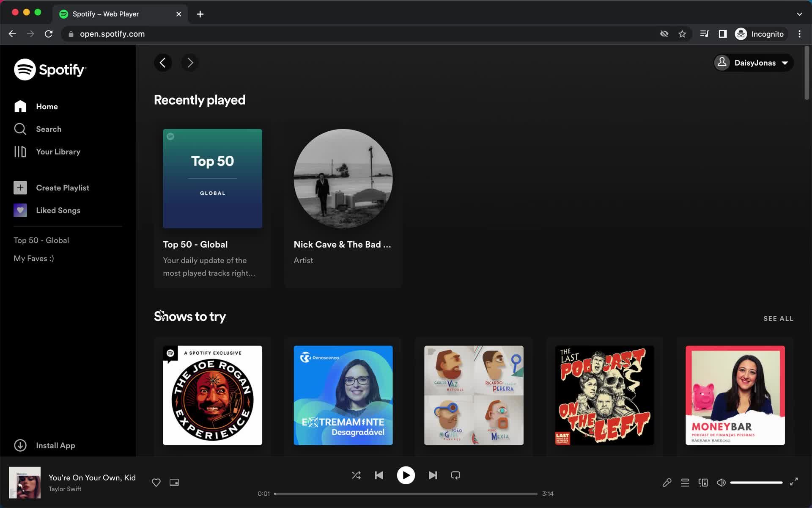Open picture-in-picture mini player icon
The image size is (812, 508).
tap(174, 483)
